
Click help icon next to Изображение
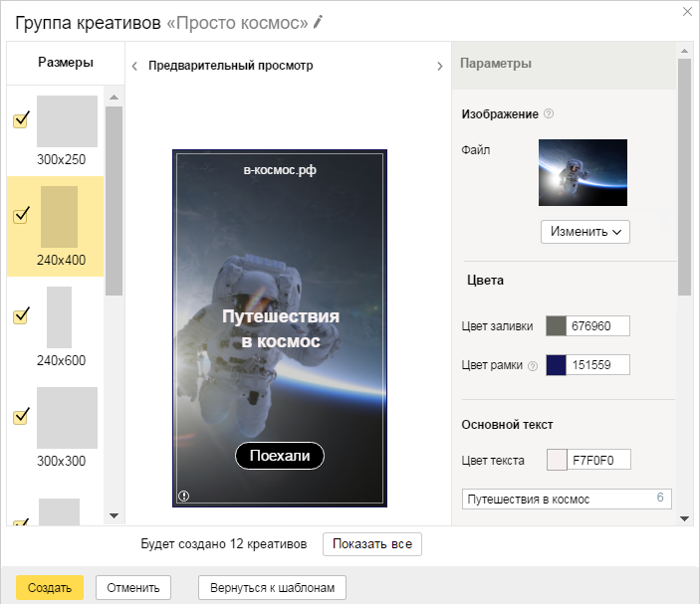click(x=549, y=113)
